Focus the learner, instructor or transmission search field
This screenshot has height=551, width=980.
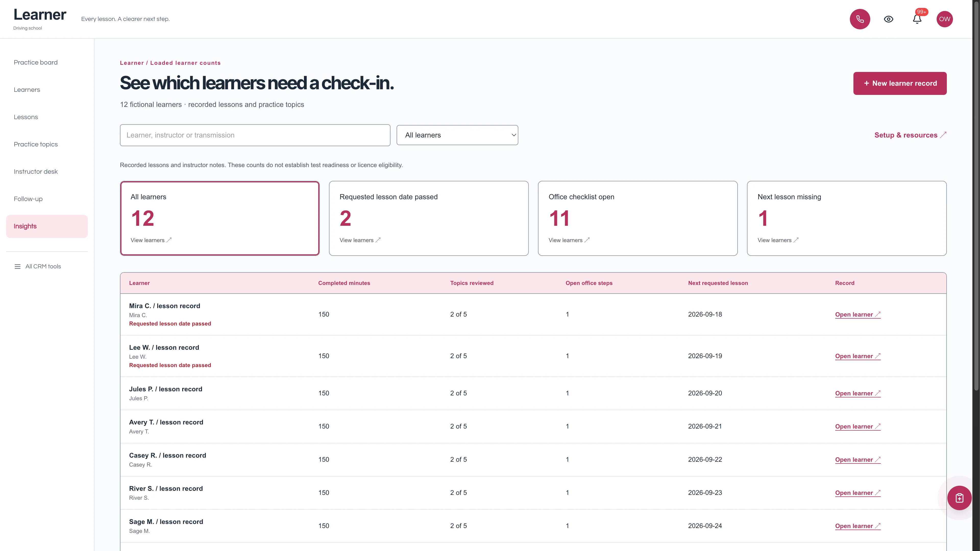pos(255,135)
